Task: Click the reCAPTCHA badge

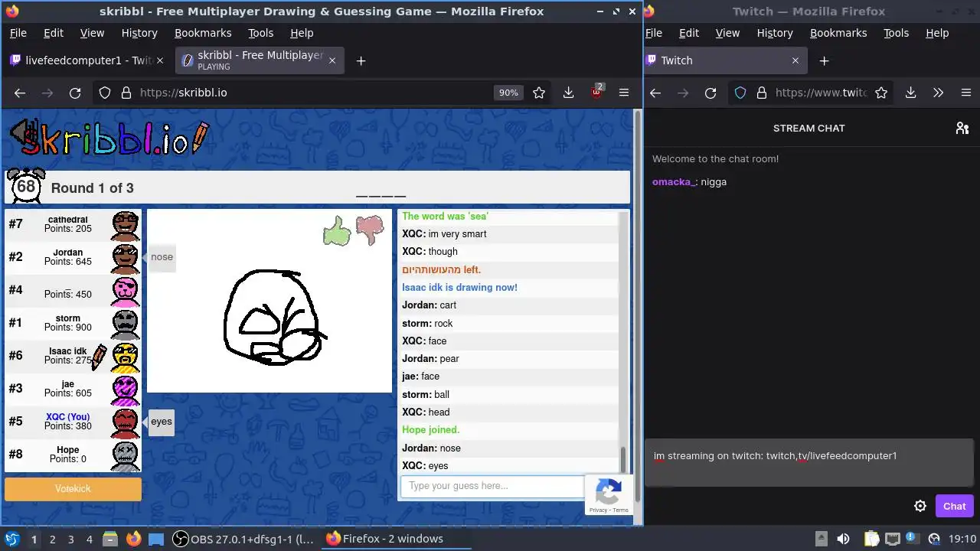Action: (x=609, y=494)
